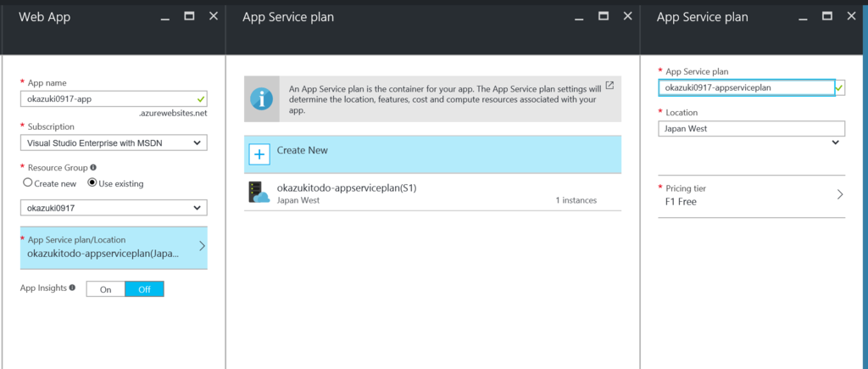This screenshot has height=369, width=868.
Task: Select the Create new resource group radio
Action: click(28, 183)
